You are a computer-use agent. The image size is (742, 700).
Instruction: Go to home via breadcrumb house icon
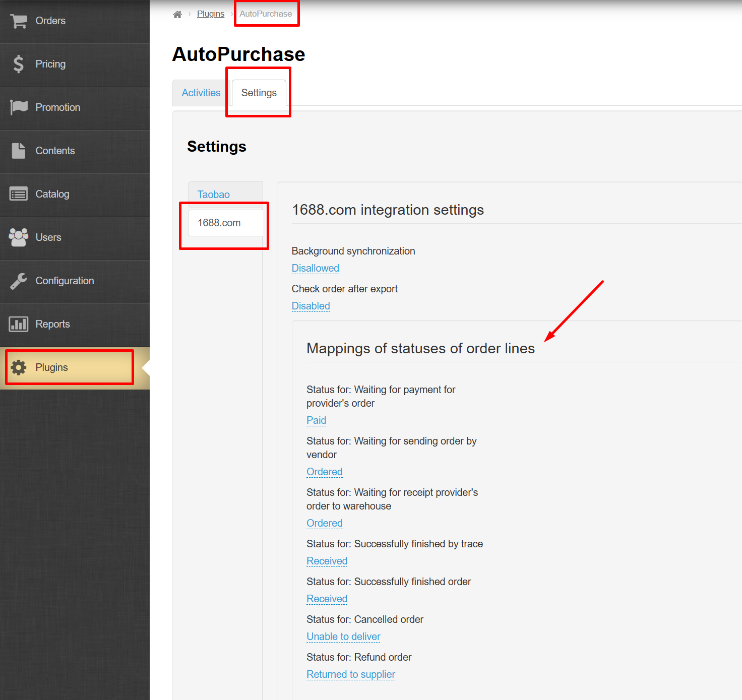(177, 14)
